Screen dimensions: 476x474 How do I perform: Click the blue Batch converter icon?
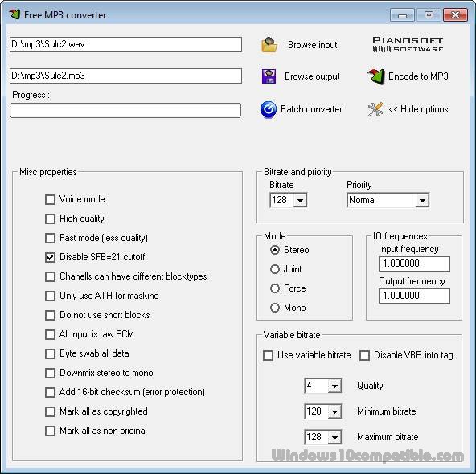(x=269, y=109)
